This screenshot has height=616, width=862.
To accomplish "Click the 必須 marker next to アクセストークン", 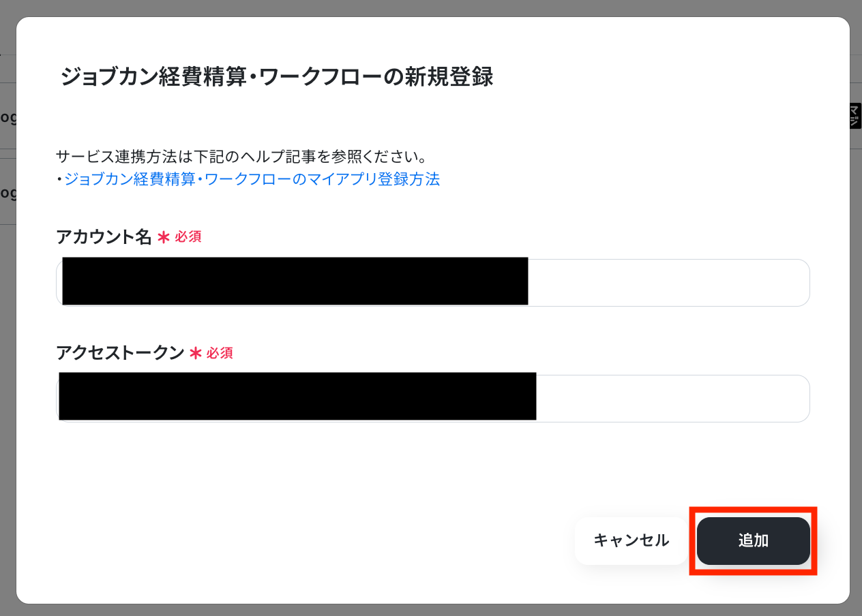I will point(220,353).
